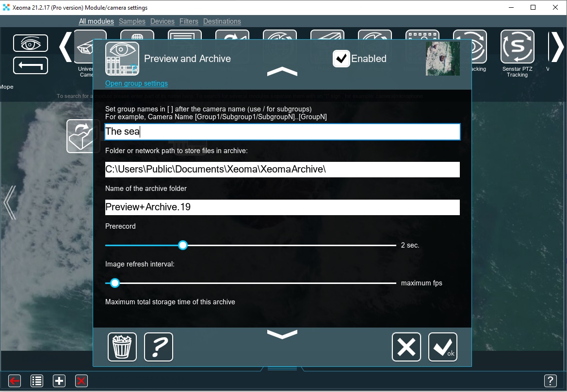Close the Xeoma window

[x=555, y=8]
